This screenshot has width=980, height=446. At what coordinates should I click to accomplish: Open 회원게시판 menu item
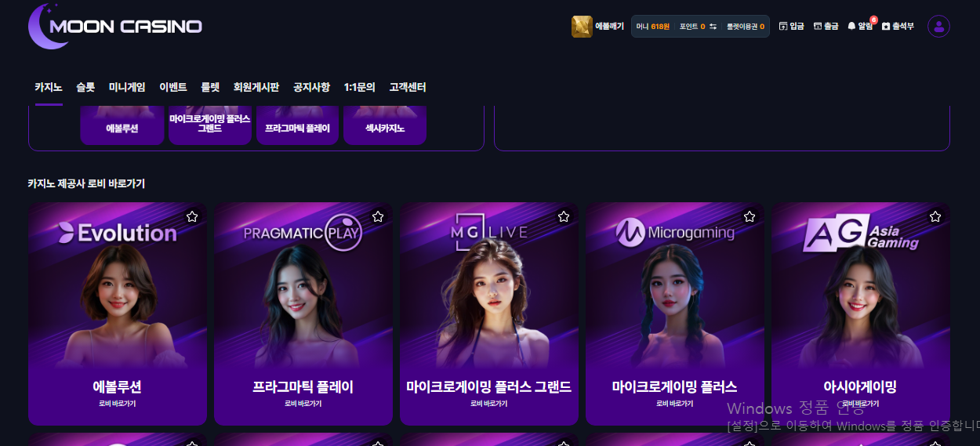click(256, 87)
